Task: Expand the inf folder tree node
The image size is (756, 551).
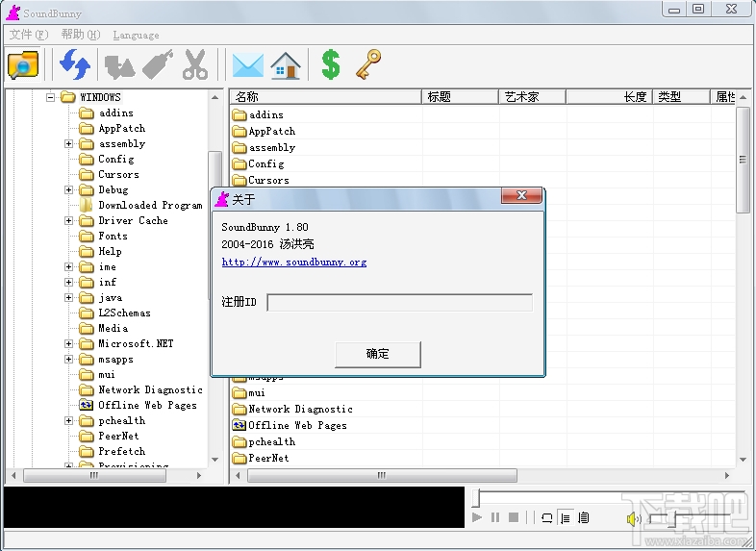Action: pyautogui.click(x=68, y=283)
